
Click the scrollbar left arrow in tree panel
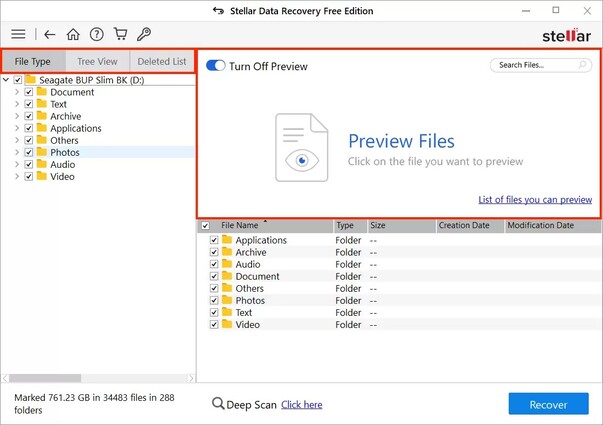tap(5, 378)
